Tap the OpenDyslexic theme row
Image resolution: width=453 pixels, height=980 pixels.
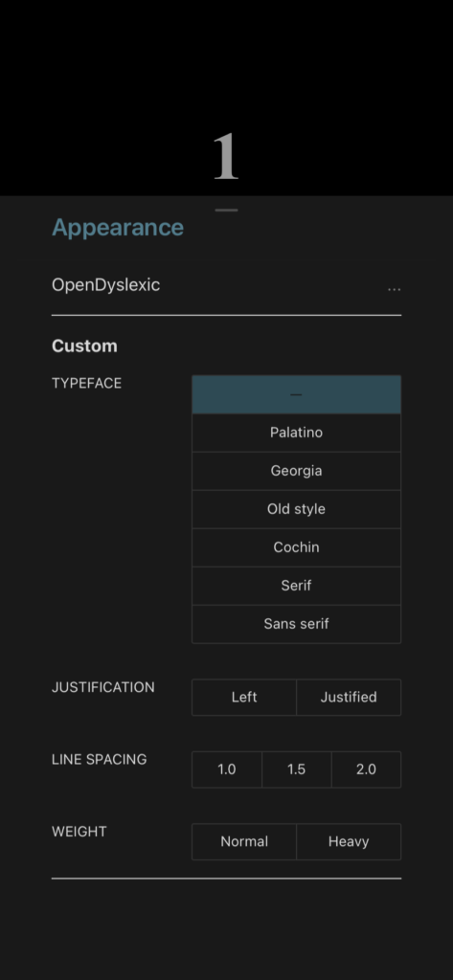(x=226, y=285)
